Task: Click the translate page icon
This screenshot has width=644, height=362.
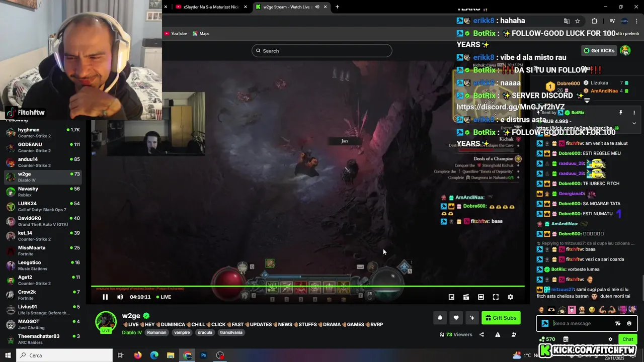Action: (567, 21)
